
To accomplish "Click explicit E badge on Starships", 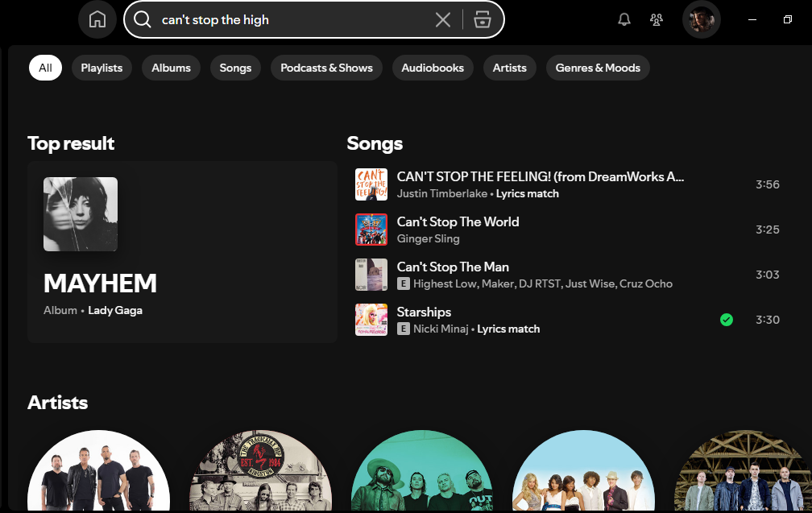I will click(x=404, y=329).
